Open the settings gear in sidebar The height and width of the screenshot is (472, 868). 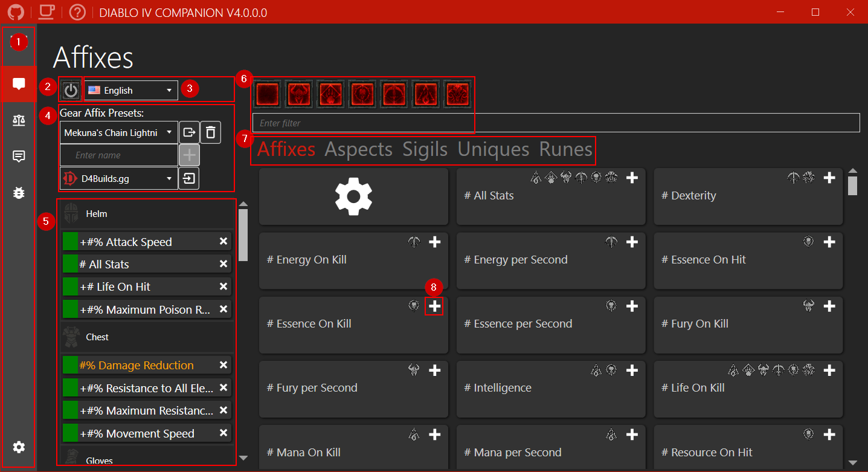click(x=19, y=447)
